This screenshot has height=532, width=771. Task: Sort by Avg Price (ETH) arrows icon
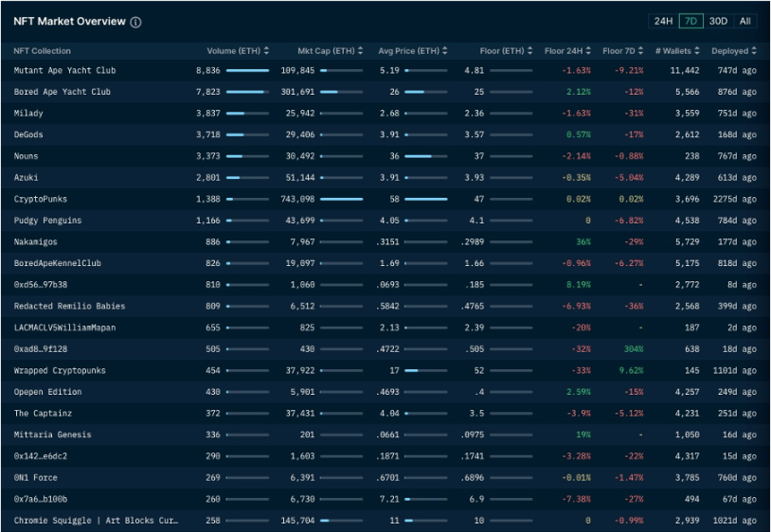coord(445,50)
